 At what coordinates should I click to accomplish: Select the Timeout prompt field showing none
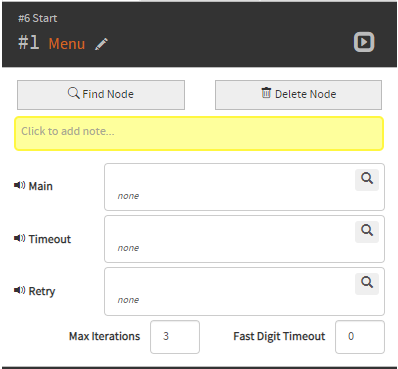[x=244, y=239]
